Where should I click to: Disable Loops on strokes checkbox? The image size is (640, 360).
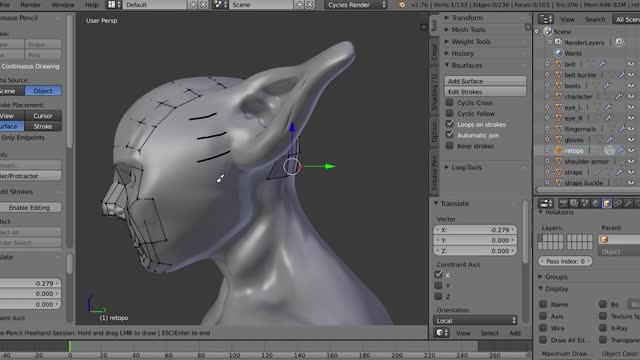point(449,124)
